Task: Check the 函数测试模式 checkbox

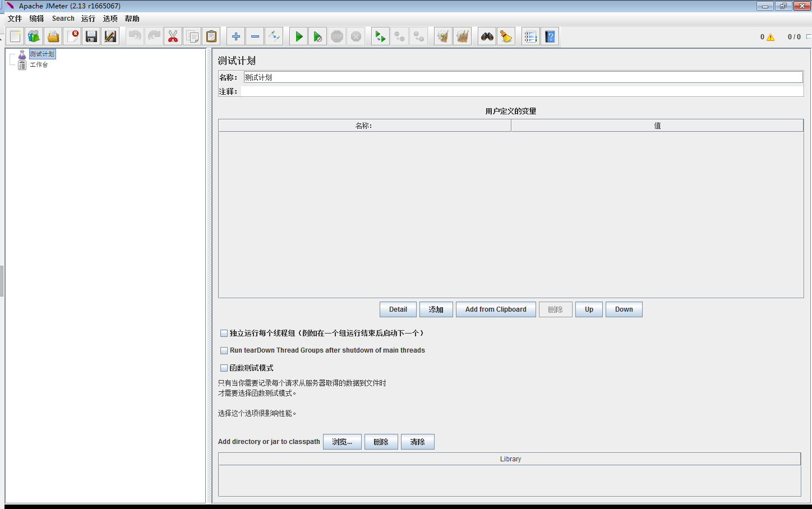Action: [x=224, y=368]
